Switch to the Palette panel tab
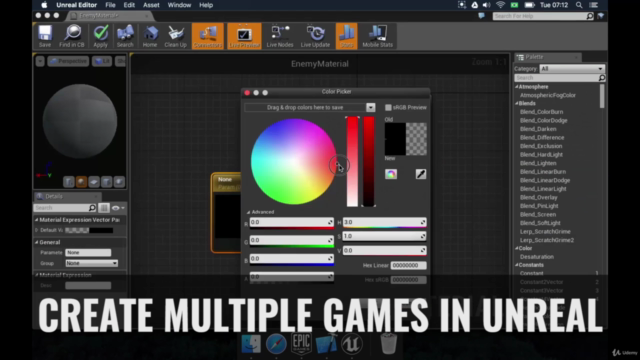This screenshot has width=640, height=360. 547,57
